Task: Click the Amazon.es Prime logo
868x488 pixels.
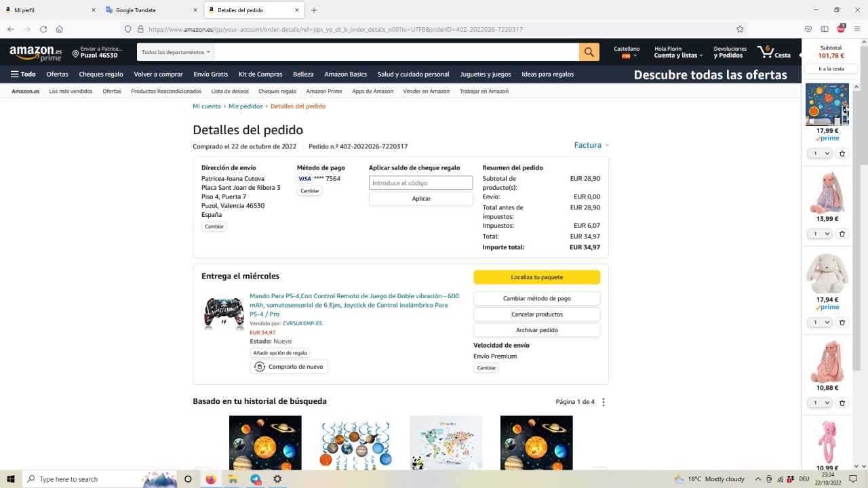Action: click(x=36, y=53)
